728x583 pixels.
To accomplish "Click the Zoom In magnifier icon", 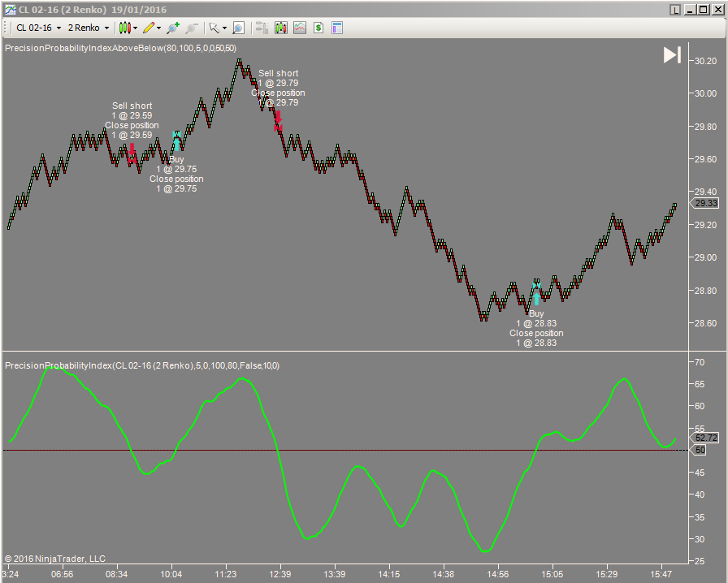I will pyautogui.click(x=172, y=27).
